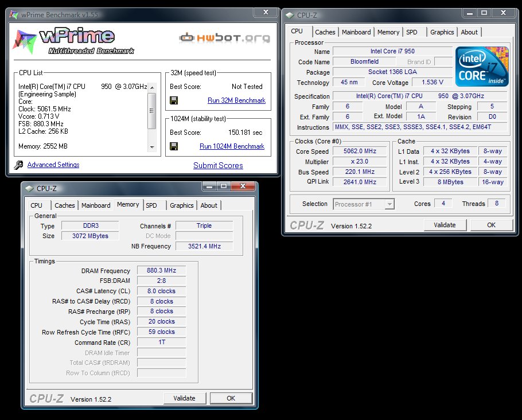Click the CPU-Z title bar icon in the Memory window
The width and height of the screenshot is (522, 420).
click(29, 189)
